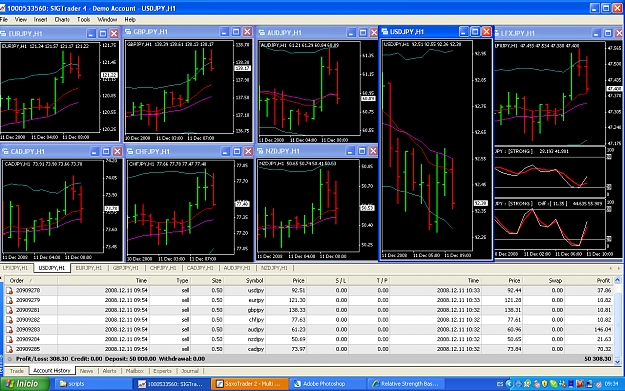Sort history by the Order column header
This screenshot has height=391, width=625.
(32, 281)
